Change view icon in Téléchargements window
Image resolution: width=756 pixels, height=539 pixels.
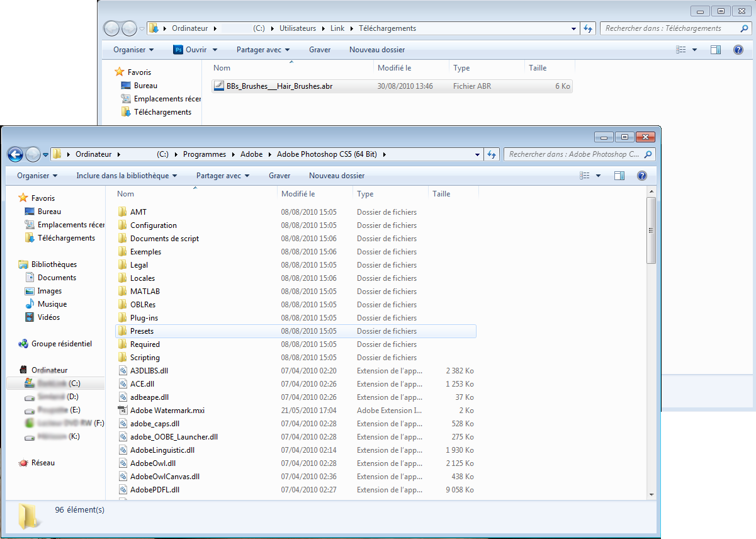point(680,50)
